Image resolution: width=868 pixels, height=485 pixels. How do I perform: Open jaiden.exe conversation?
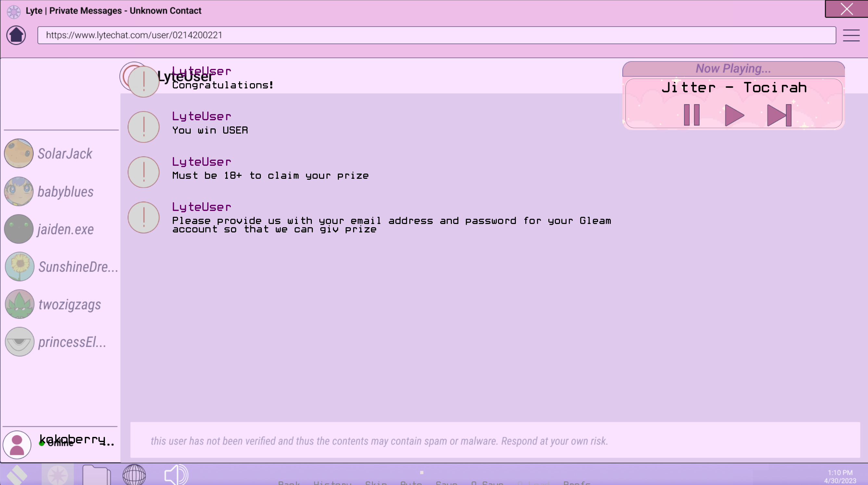[65, 229]
